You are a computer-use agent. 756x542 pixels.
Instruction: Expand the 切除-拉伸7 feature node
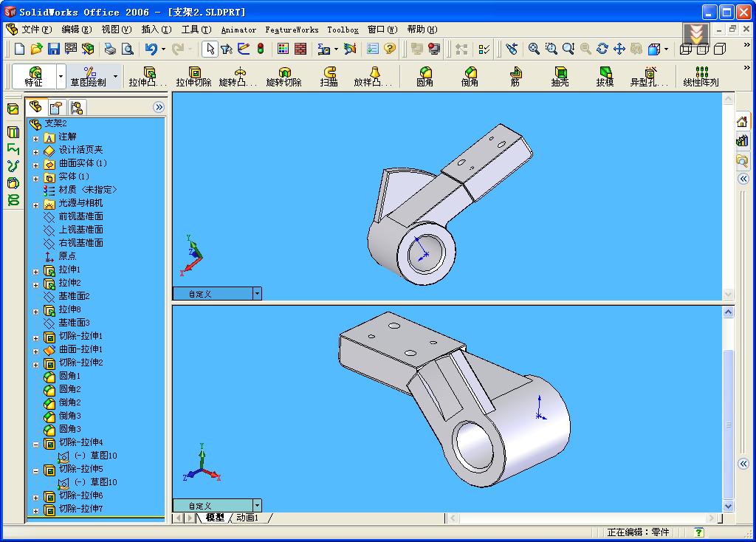pos(35,511)
